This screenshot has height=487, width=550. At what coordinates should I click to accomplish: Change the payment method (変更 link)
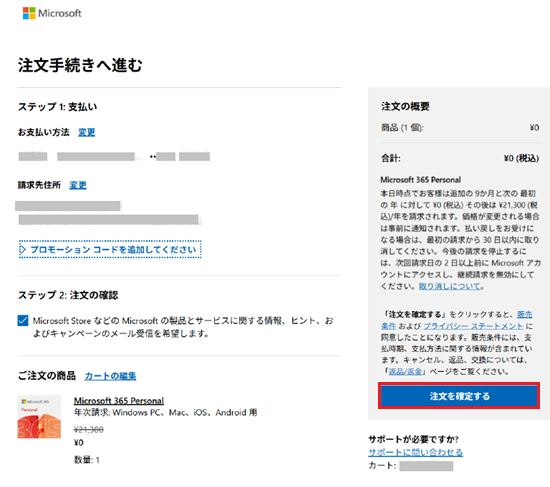[x=87, y=132]
